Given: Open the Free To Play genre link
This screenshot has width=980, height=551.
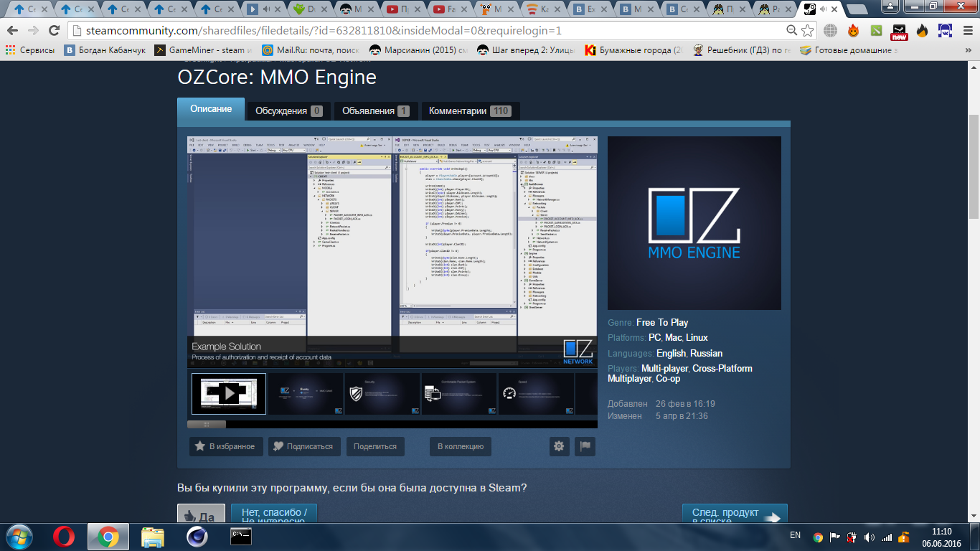Looking at the screenshot, I should pyautogui.click(x=662, y=322).
